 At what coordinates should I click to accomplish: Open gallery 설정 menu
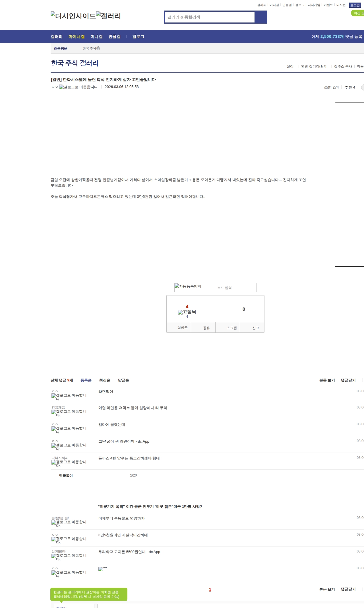pos(290,66)
